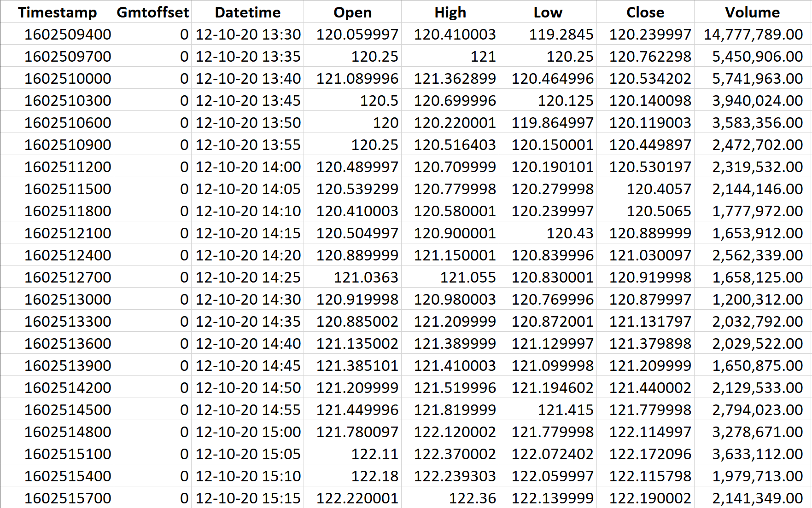
Task: Click open value 121.0363
Action: click(x=353, y=277)
